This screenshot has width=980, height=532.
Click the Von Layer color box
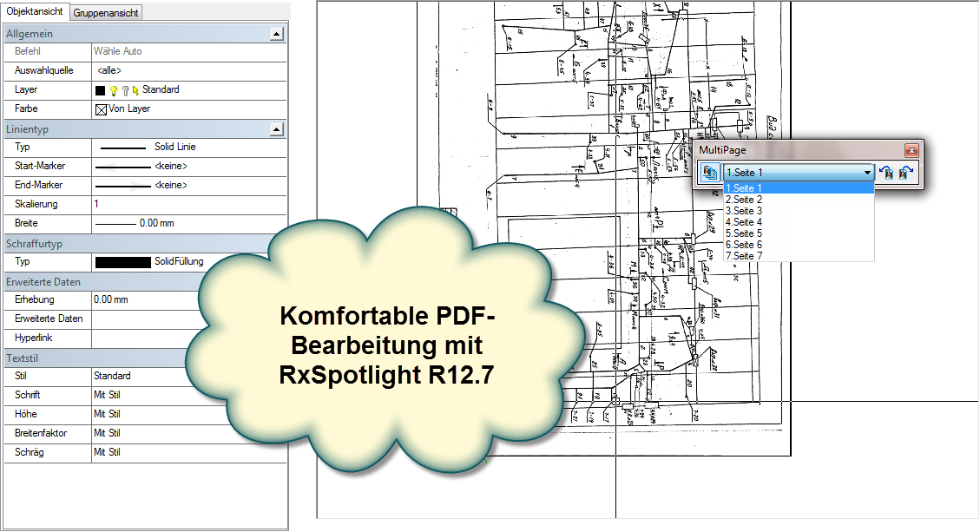point(101,109)
